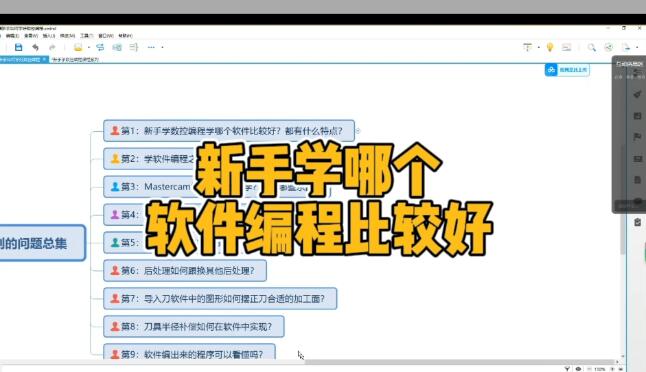The image size is (646, 372).
Task: Expand the export icon dropdown arrow
Action: (637, 47)
